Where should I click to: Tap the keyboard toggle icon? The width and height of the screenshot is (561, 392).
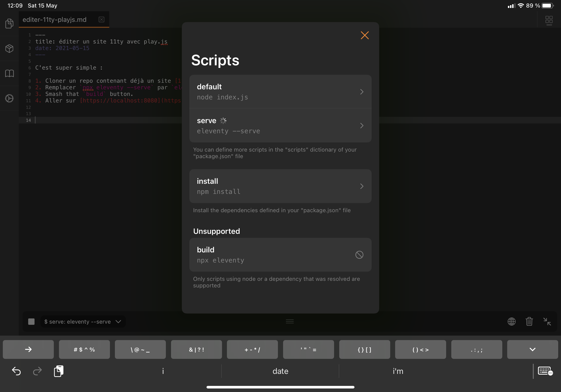(x=545, y=371)
